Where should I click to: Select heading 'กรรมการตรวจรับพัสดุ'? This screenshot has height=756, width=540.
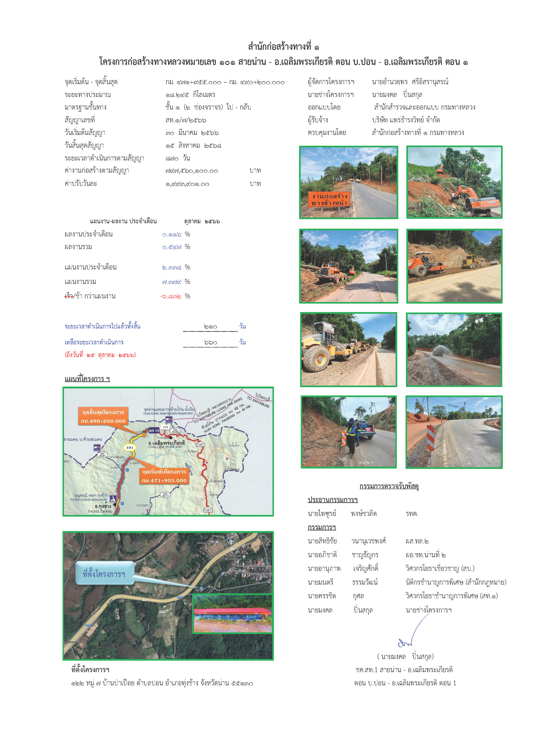(x=389, y=486)
